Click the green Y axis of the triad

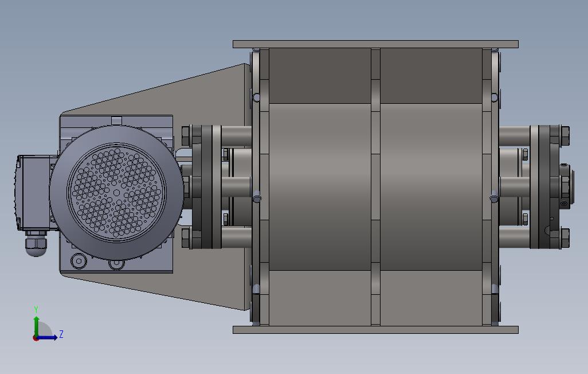36,326
